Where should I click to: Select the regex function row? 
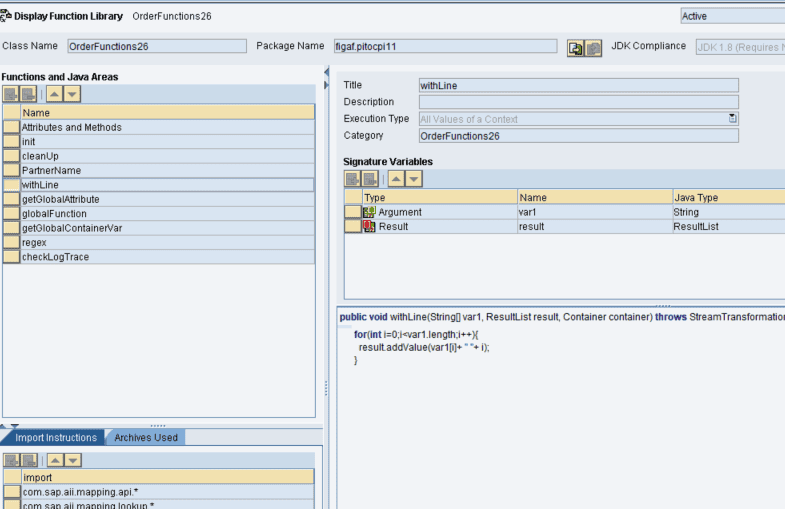pyautogui.click(x=167, y=242)
